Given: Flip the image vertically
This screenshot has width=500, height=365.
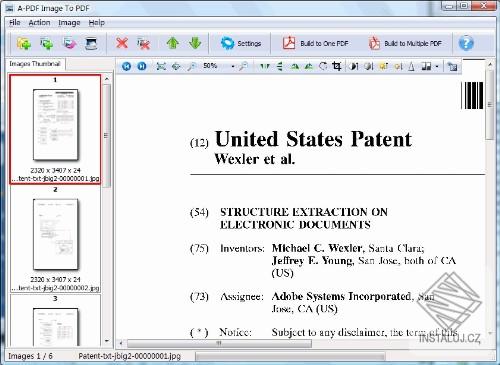Looking at the screenshot, I should point(280,66).
